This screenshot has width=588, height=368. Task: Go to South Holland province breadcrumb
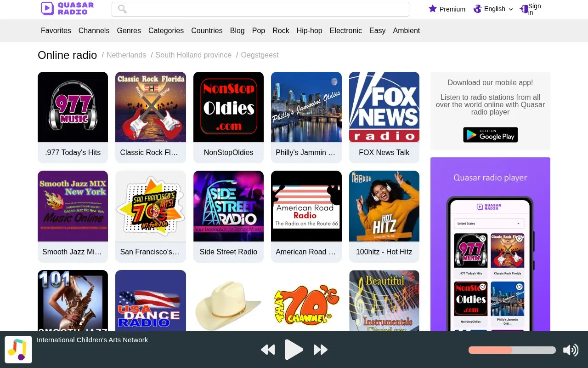(193, 55)
